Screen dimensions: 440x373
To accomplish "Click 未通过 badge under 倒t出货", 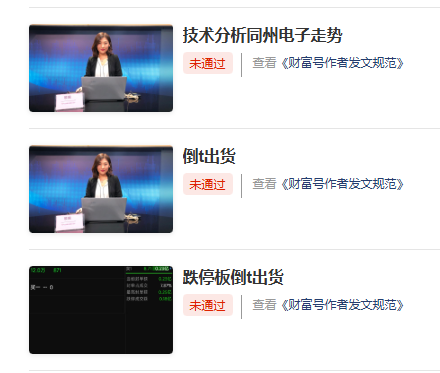I will 208,184.
